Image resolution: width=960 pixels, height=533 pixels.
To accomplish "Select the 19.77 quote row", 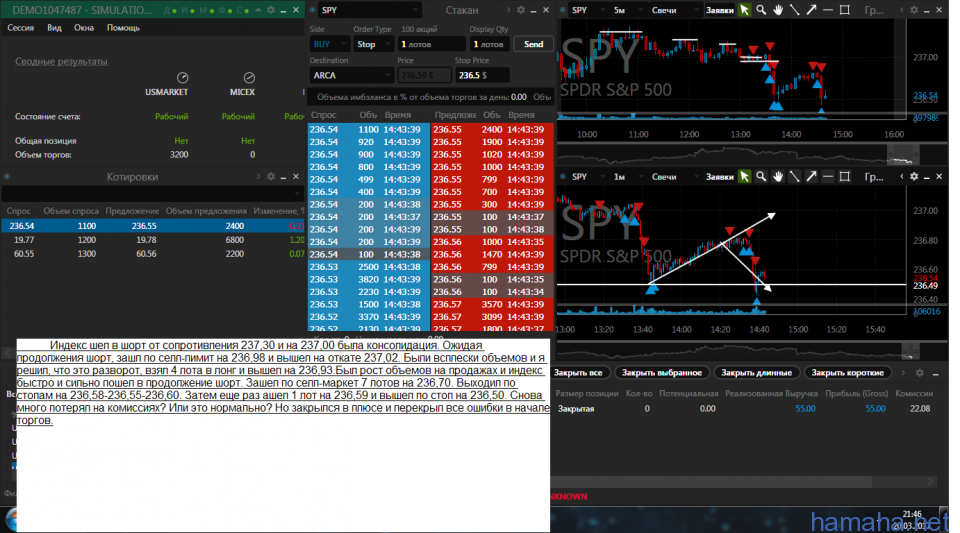I will [x=152, y=240].
